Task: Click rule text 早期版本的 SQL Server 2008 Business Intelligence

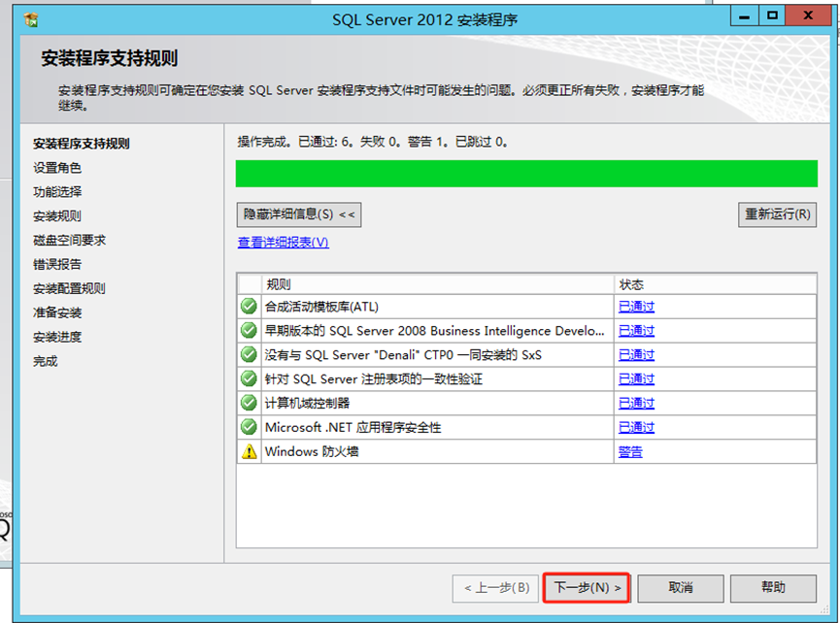Action: tap(434, 331)
